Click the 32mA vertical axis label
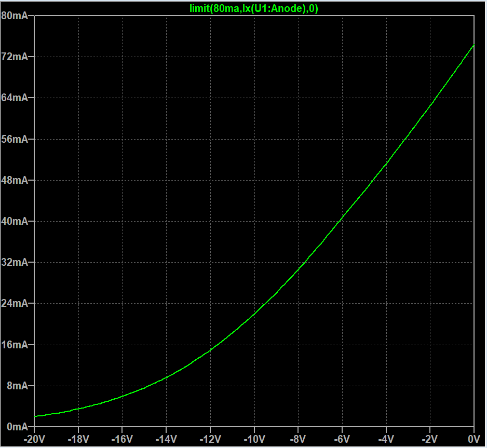This screenshot has width=487, height=448. [x=15, y=262]
